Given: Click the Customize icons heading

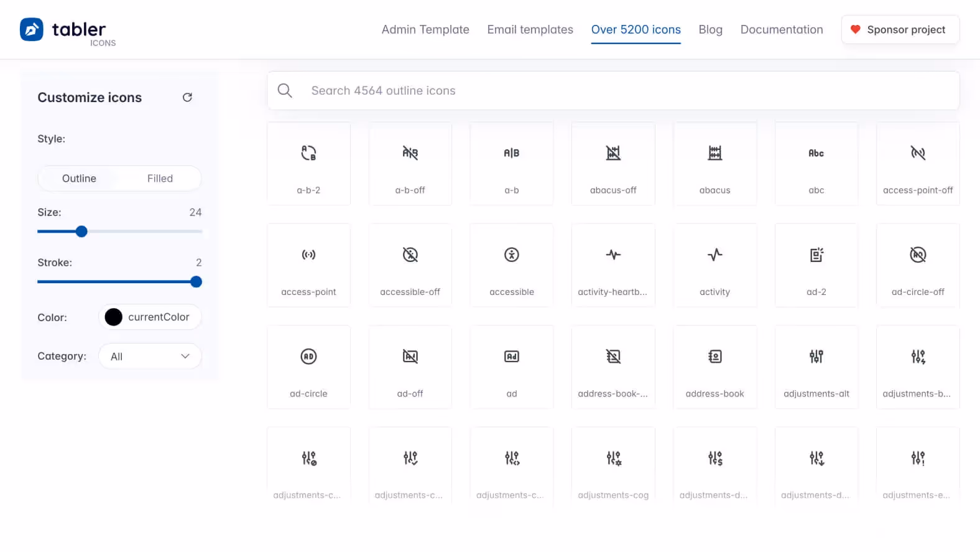Looking at the screenshot, I should click(x=90, y=98).
